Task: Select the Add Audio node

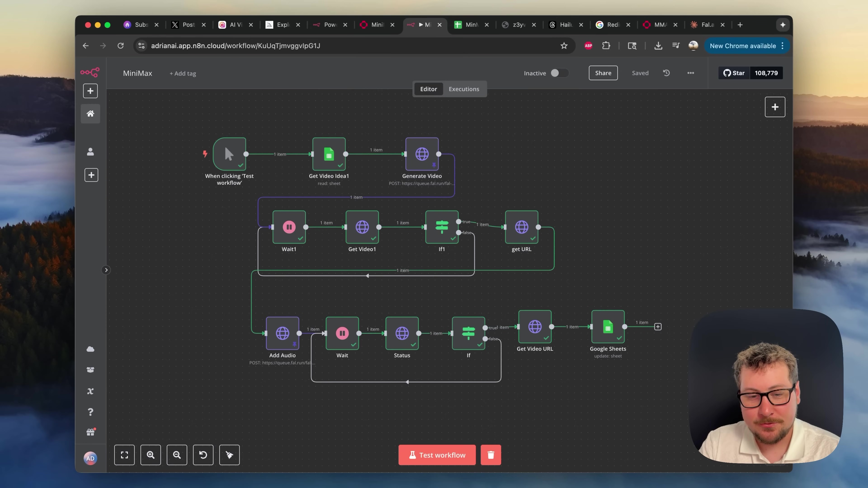Action: coord(282,333)
